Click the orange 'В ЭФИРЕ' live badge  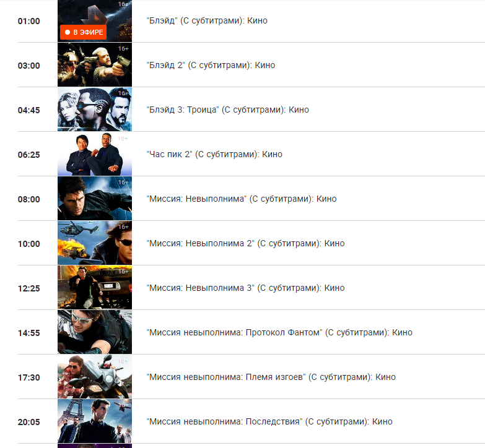pos(83,32)
